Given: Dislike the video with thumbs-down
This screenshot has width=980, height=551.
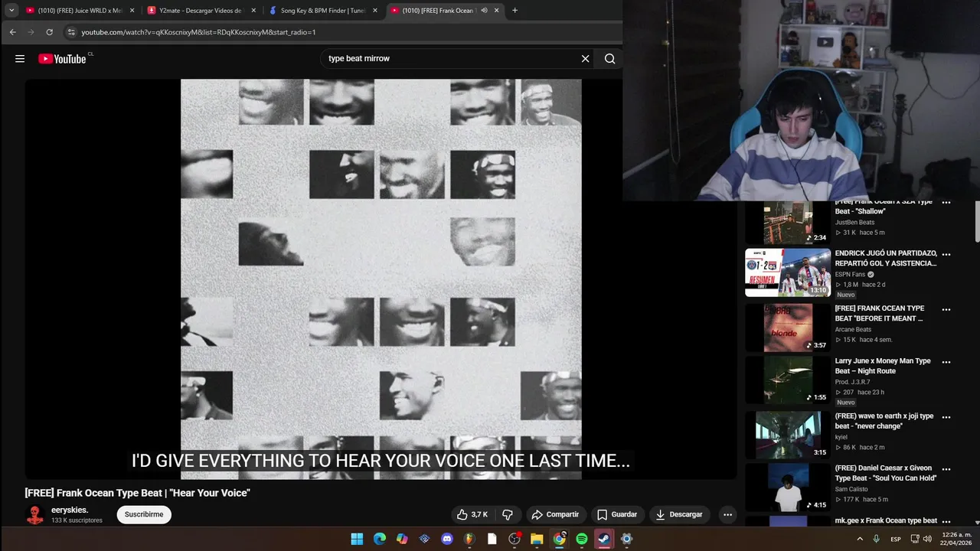Looking at the screenshot, I should [x=507, y=514].
